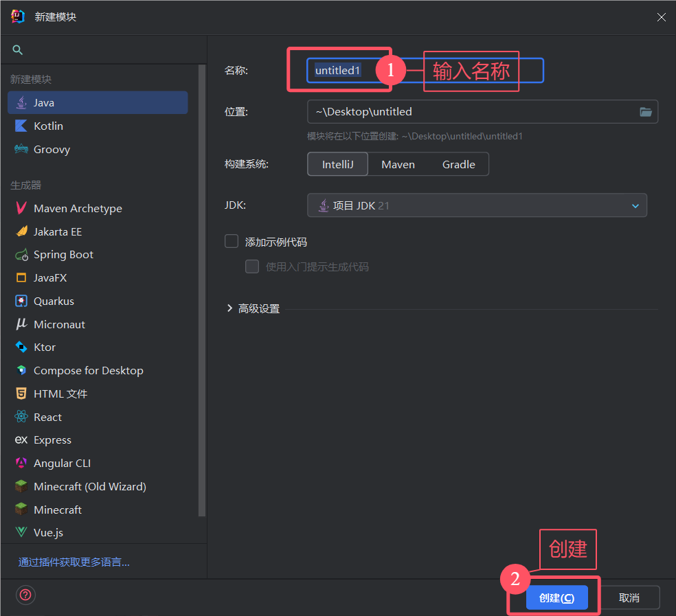Image resolution: width=676 pixels, height=616 pixels.
Task: Open folder browser for location field
Action: pyautogui.click(x=646, y=112)
